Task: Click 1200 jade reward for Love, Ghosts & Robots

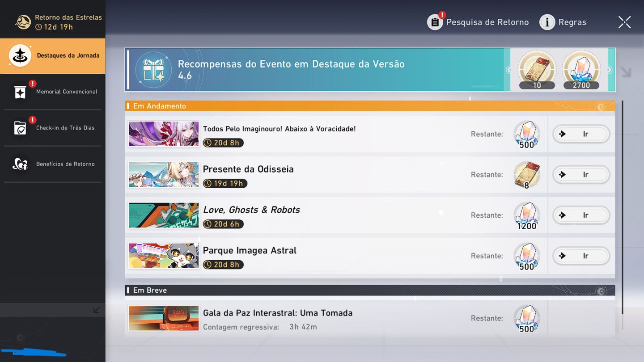Action: 527,216
